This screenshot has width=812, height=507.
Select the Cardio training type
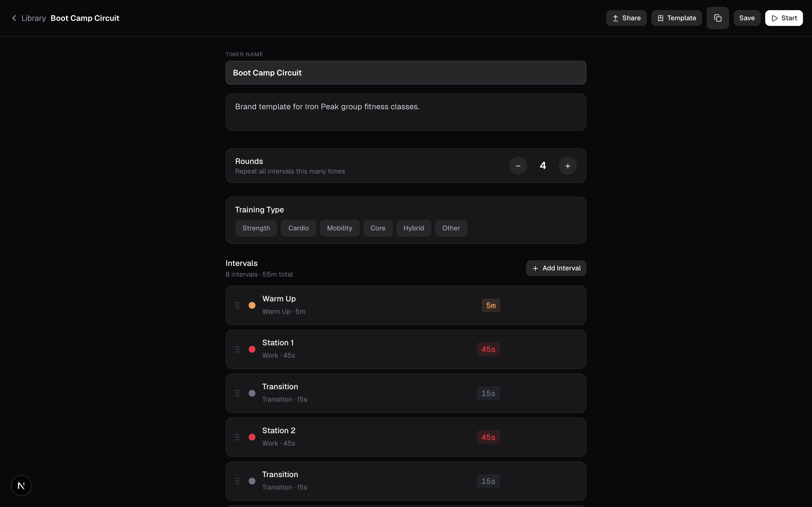[x=298, y=228]
